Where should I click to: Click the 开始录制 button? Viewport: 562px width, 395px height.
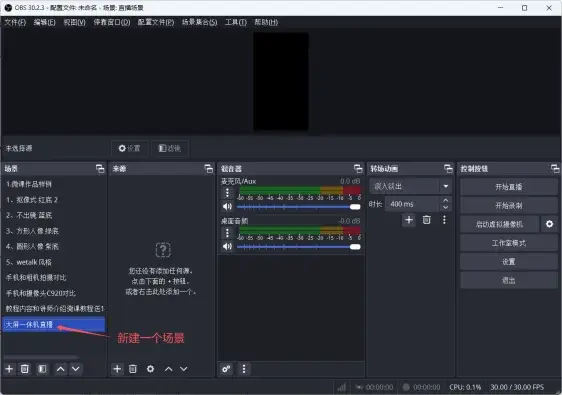pyautogui.click(x=508, y=205)
